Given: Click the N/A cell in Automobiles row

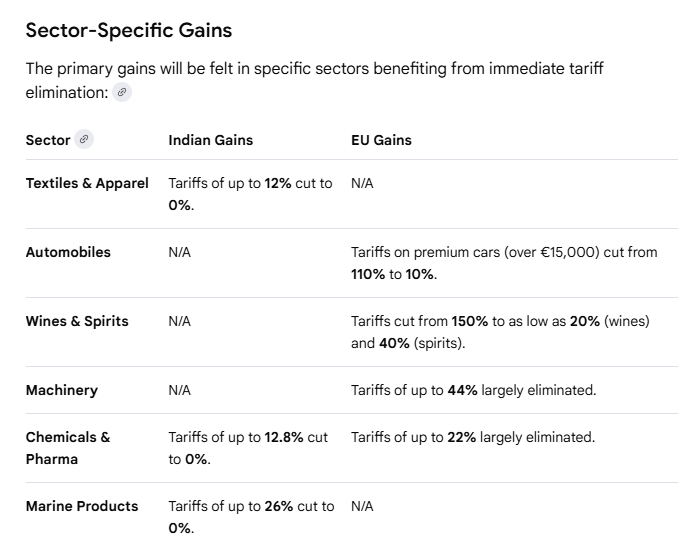Looking at the screenshot, I should click(179, 252).
